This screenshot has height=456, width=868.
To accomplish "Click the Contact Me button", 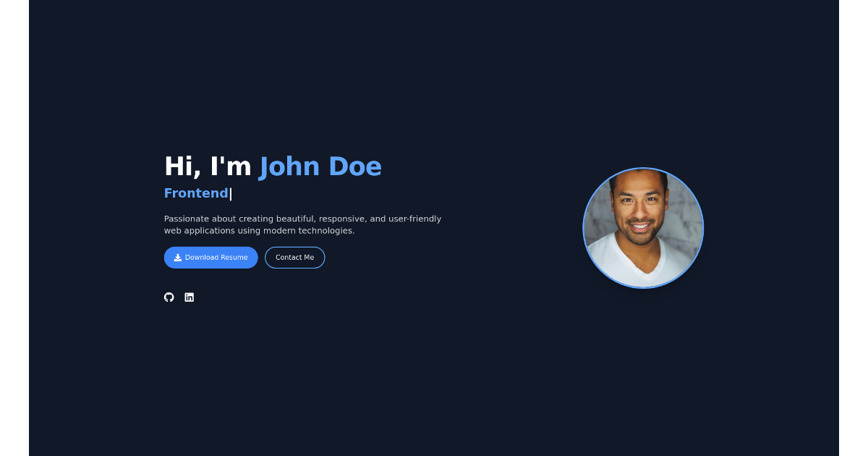I will tap(294, 258).
